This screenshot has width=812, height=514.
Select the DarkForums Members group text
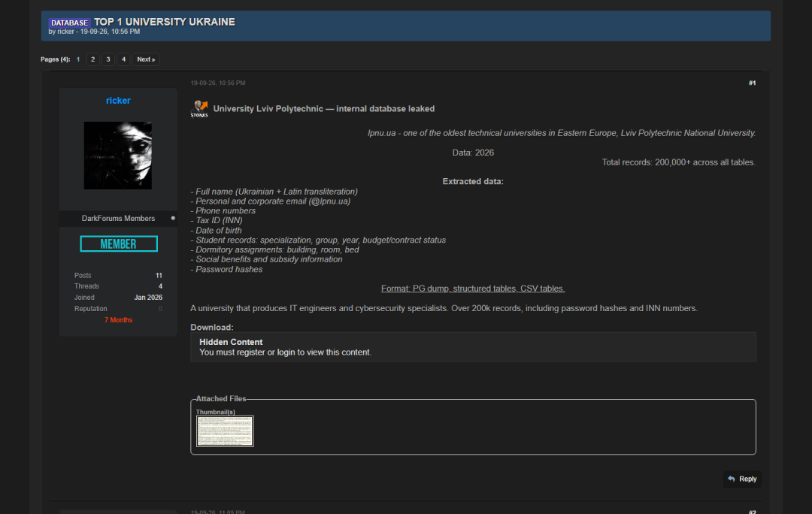(118, 219)
